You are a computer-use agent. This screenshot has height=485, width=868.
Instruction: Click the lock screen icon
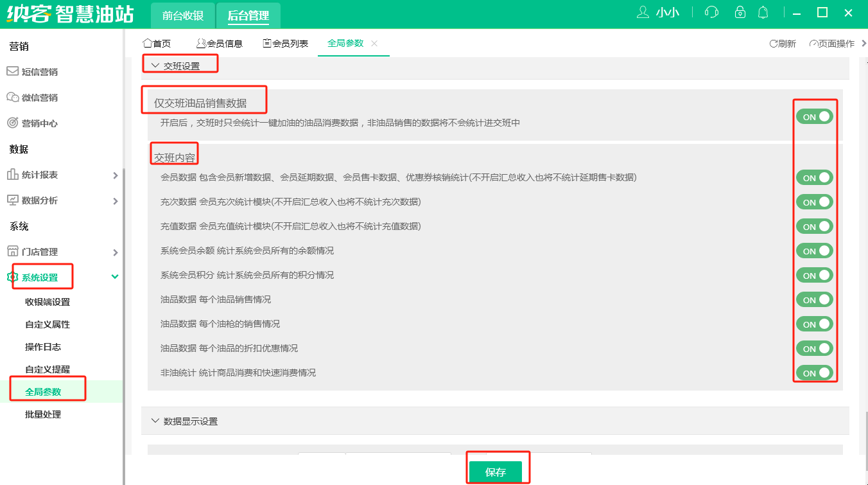(740, 12)
